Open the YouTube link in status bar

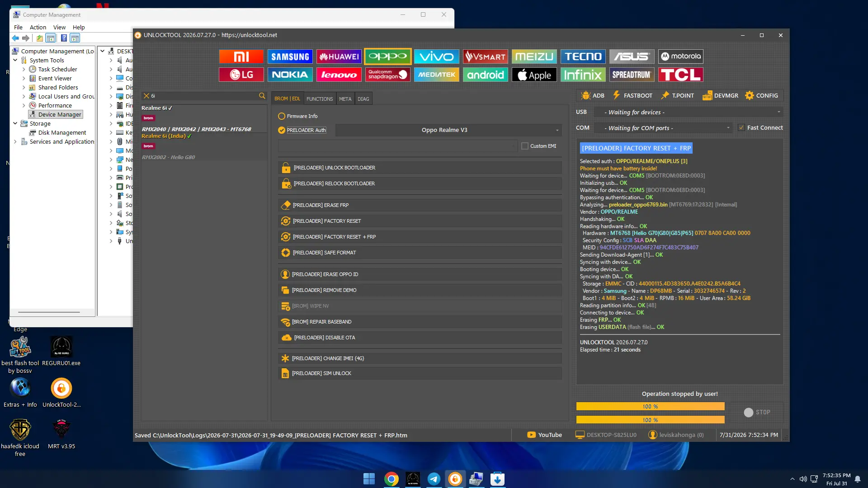tap(544, 435)
